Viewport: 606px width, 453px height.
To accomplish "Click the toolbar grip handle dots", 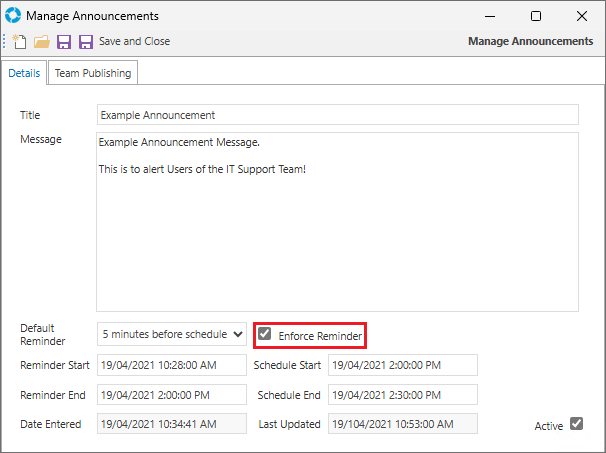I will coord(4,41).
